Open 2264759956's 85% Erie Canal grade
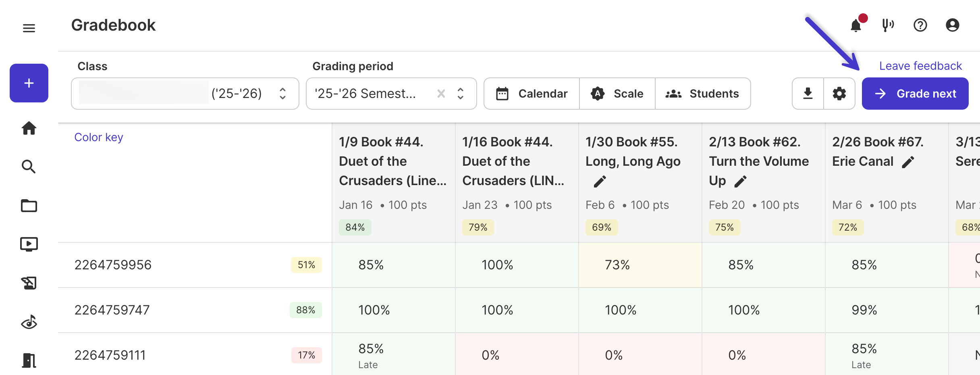Image resolution: width=980 pixels, height=375 pixels. click(887, 265)
